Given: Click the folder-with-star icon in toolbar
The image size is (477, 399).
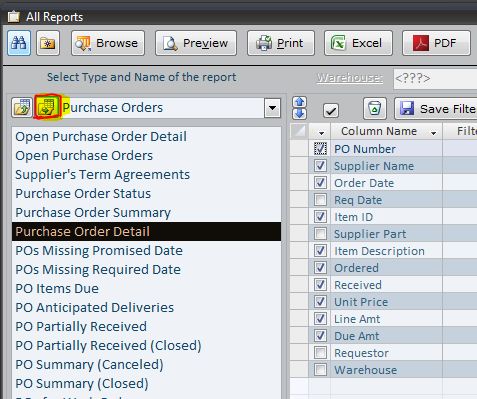Looking at the screenshot, I should (x=48, y=43).
